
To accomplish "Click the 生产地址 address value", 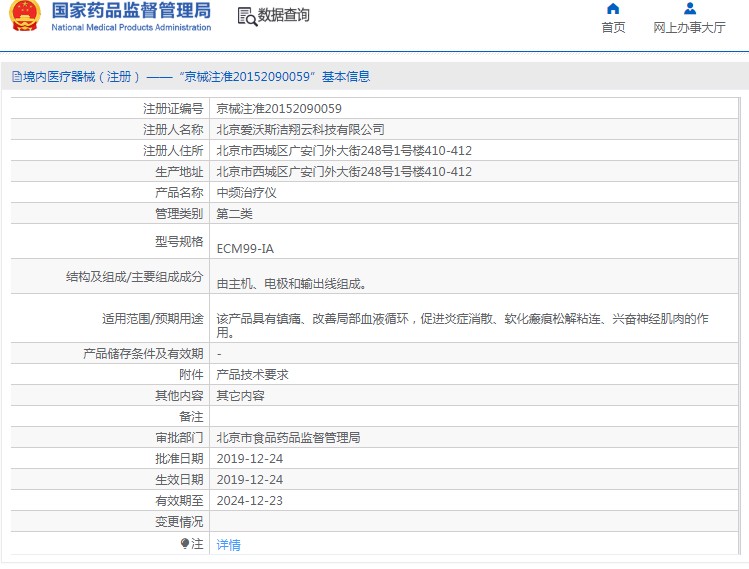I will 344,172.
